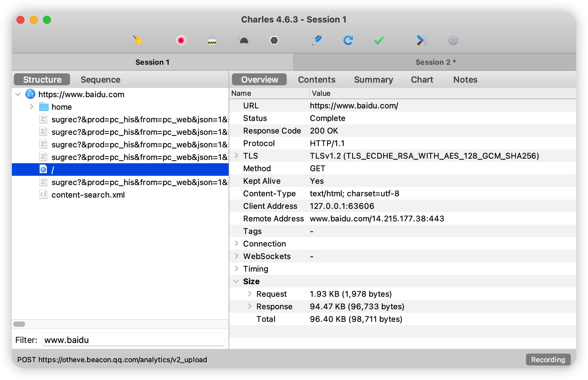Open the Notes tab

(x=465, y=80)
